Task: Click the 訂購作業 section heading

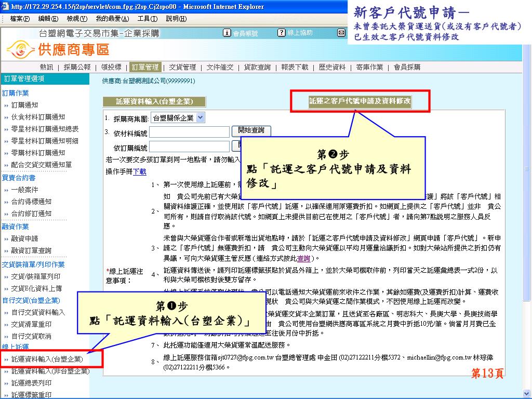Action: pos(15,94)
